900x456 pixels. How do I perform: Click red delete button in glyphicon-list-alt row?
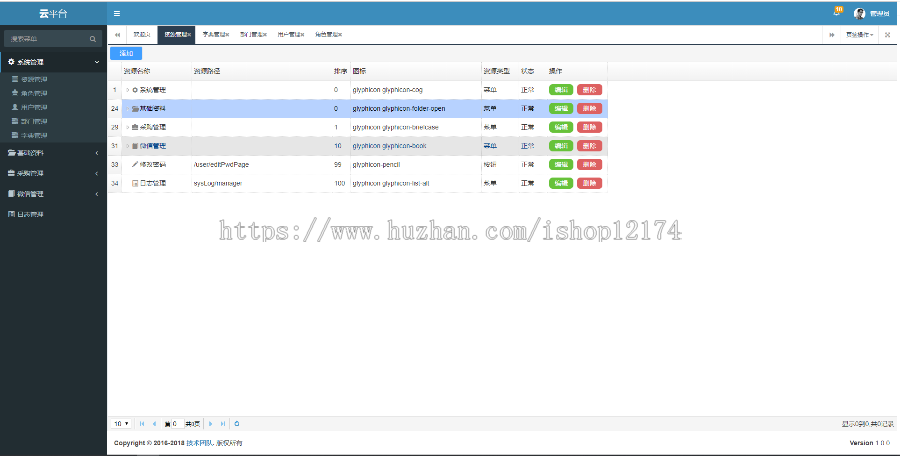pos(589,183)
